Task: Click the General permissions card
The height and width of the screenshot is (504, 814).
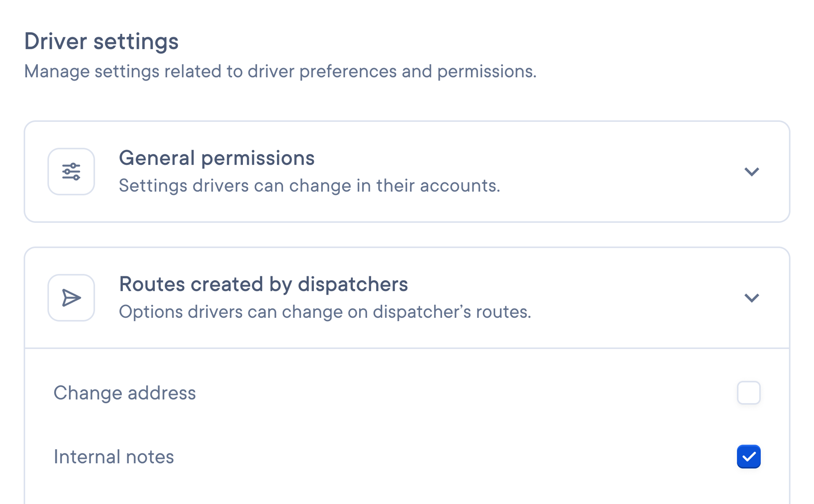Action: coord(407,172)
